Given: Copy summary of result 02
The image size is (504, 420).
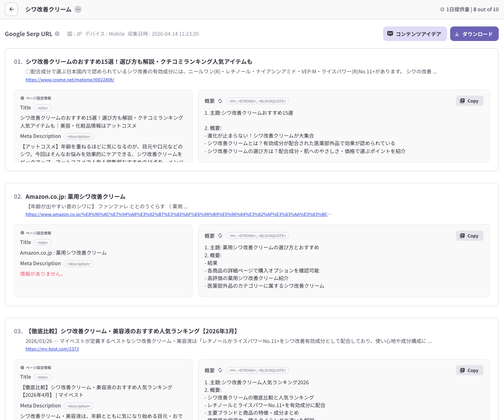Looking at the screenshot, I should [x=470, y=235].
